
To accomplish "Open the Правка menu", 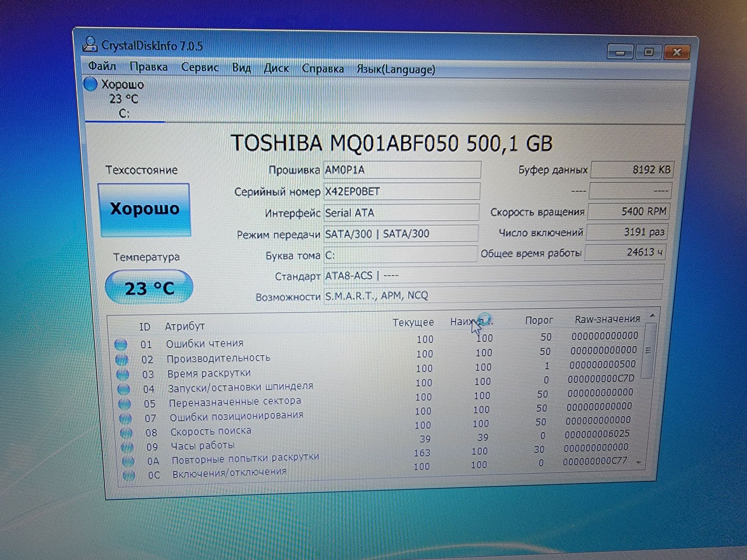I will point(148,67).
